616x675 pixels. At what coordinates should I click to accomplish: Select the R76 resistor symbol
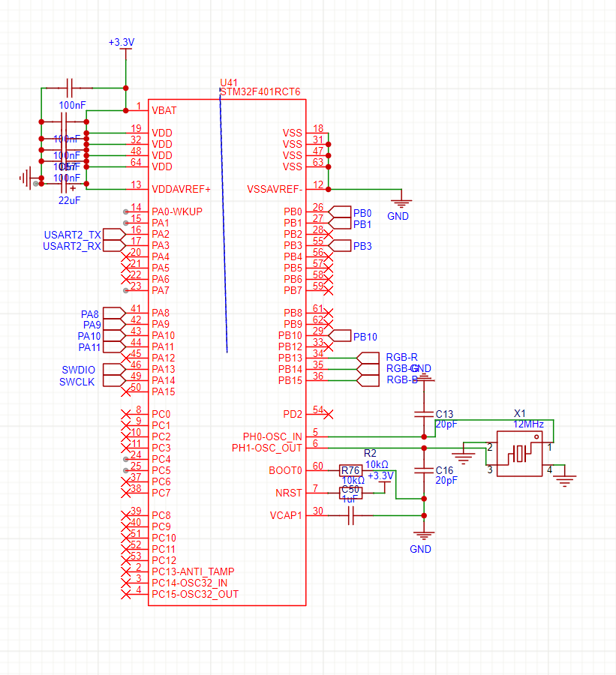click(x=350, y=470)
